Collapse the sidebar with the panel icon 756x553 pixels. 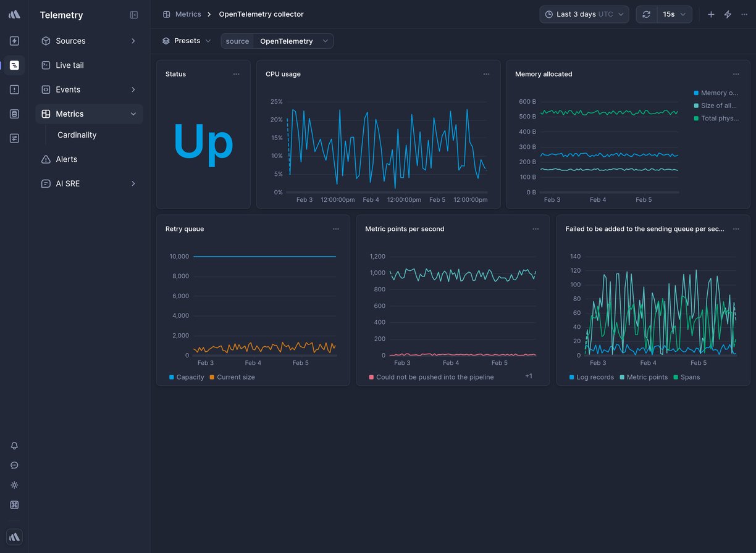click(134, 15)
